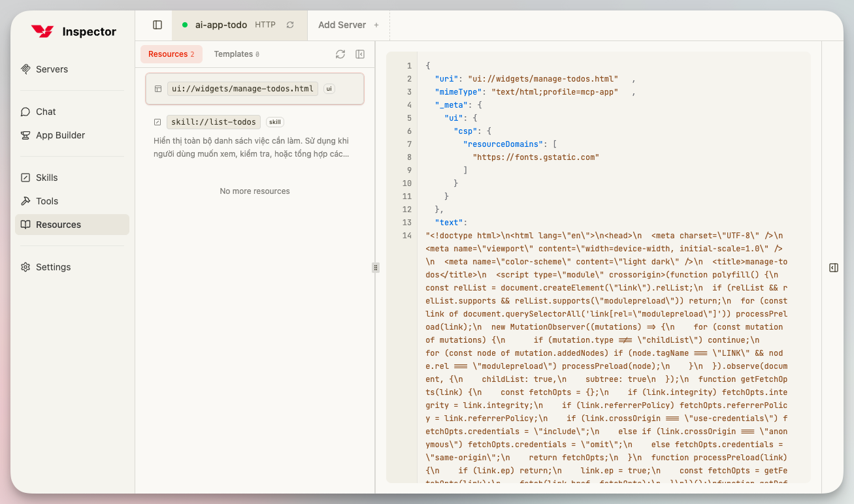
Task: Click the ui badge on manage-todos
Action: tap(329, 89)
